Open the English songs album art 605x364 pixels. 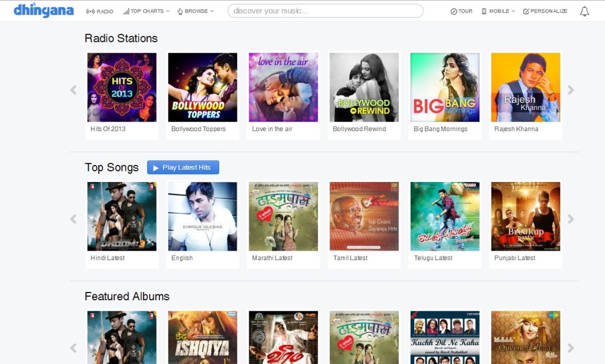(203, 216)
